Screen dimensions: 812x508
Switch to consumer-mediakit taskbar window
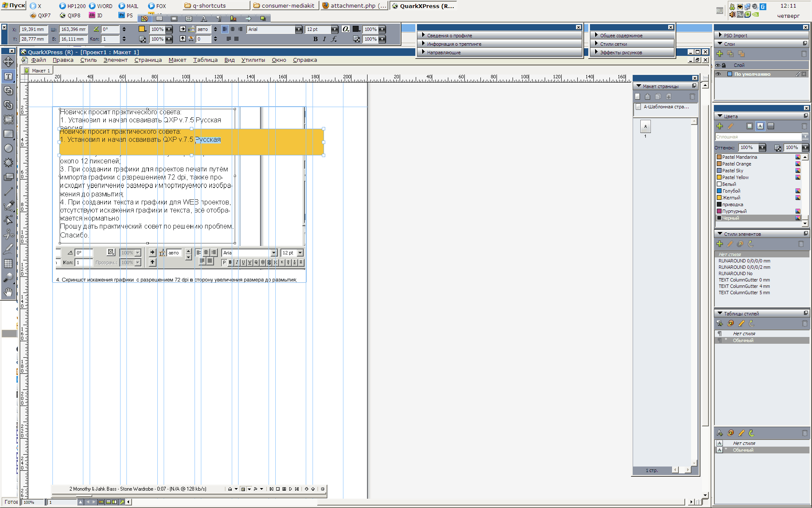285,6
